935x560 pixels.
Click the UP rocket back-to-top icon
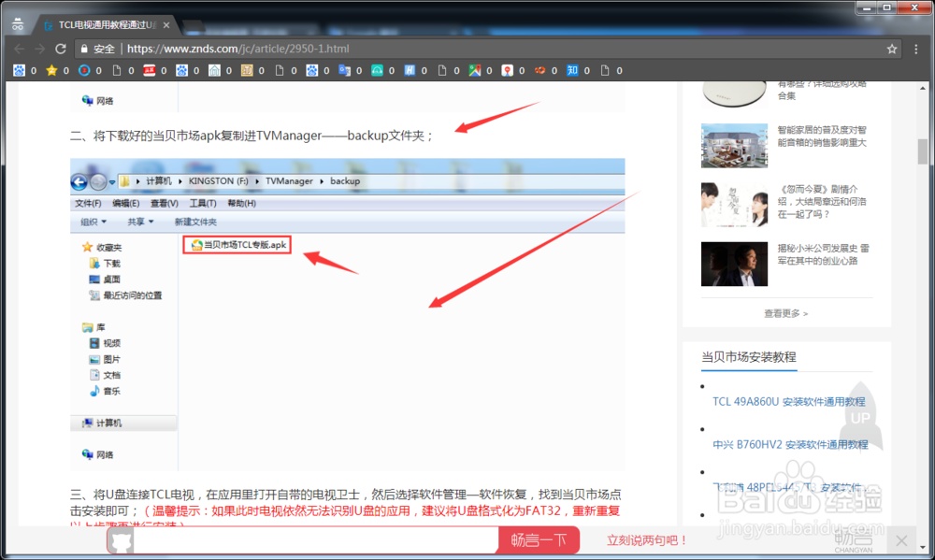pyautogui.click(x=860, y=417)
